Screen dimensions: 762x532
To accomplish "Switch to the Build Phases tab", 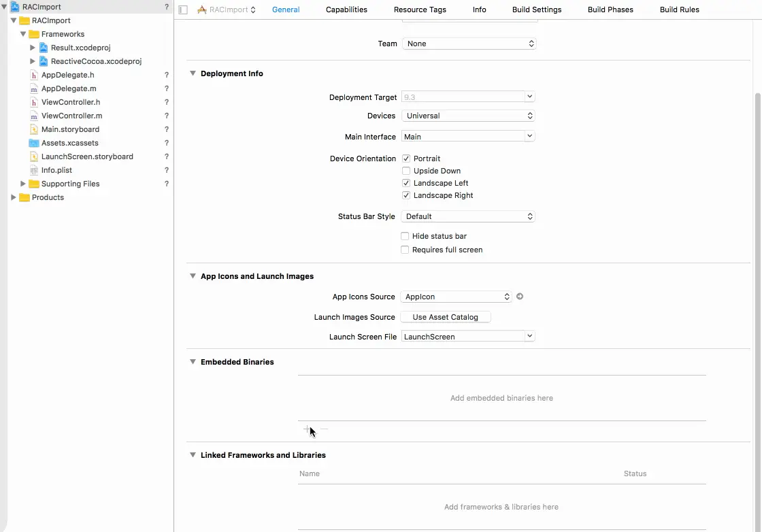I will pyautogui.click(x=610, y=10).
